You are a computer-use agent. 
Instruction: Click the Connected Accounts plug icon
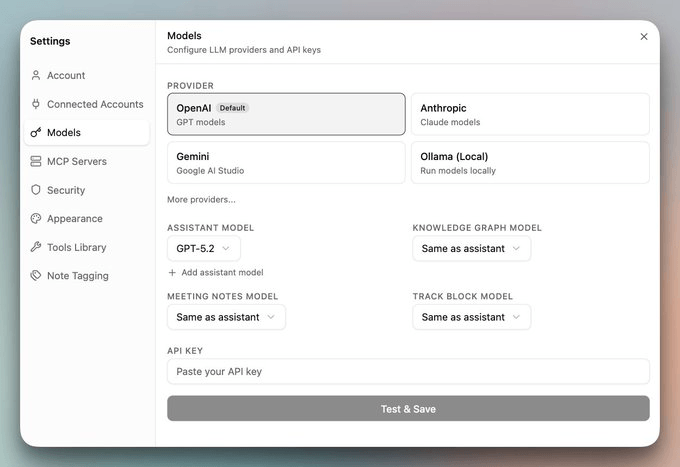tap(36, 104)
